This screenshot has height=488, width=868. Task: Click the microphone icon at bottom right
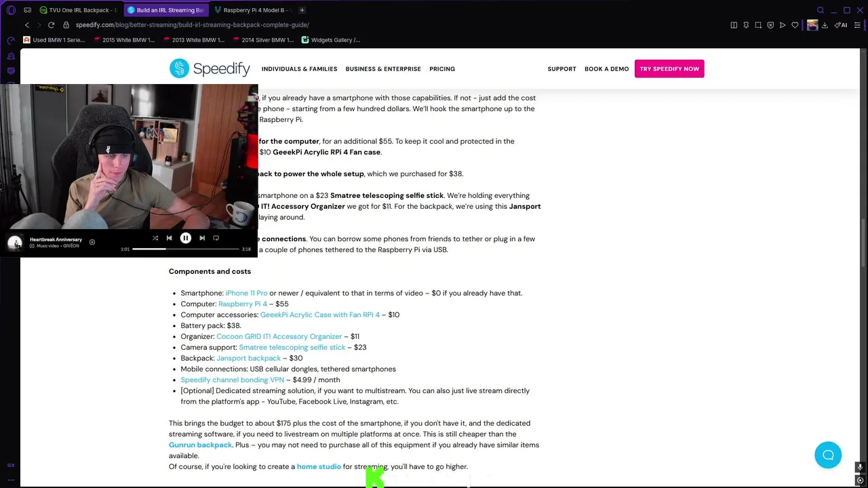point(860,467)
